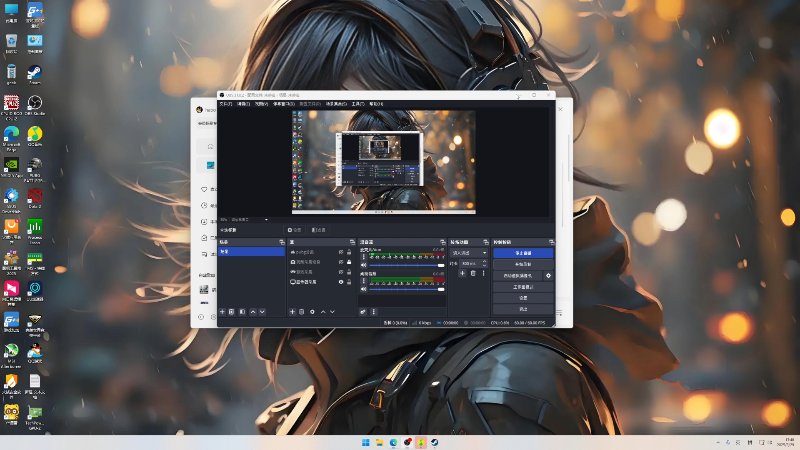Screen dimensions: 800x450
Task: Move the selected scene down
Action: point(262,312)
